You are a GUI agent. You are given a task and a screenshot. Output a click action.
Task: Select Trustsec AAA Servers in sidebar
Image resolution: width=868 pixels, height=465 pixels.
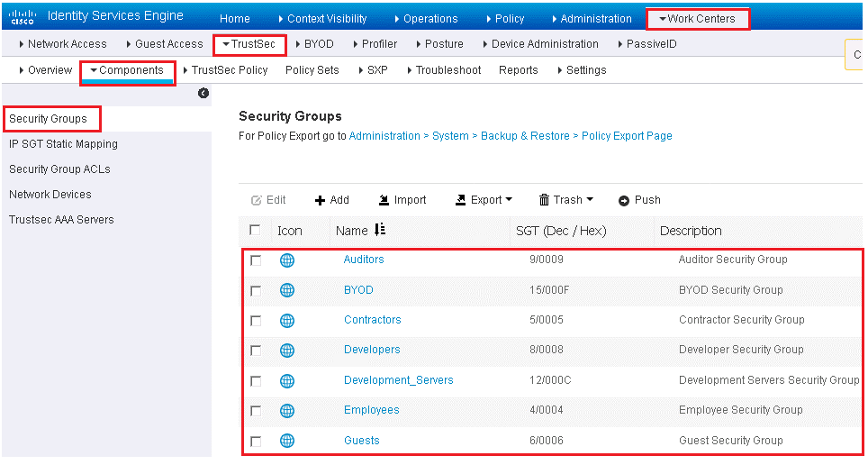pyautogui.click(x=61, y=220)
